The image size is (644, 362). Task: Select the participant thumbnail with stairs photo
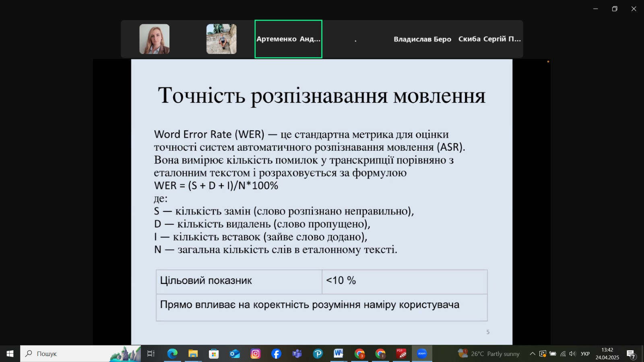[221, 39]
